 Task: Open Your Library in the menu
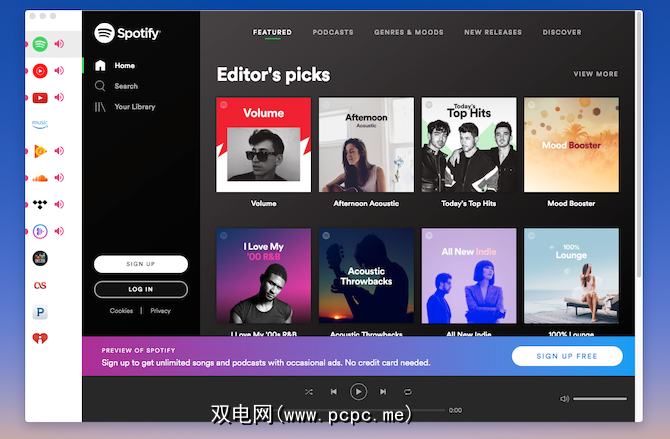click(x=135, y=107)
